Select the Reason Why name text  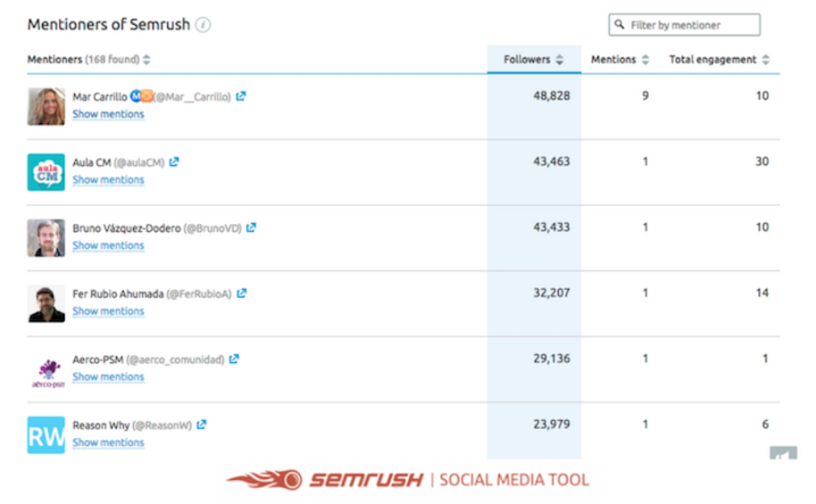click(101, 425)
